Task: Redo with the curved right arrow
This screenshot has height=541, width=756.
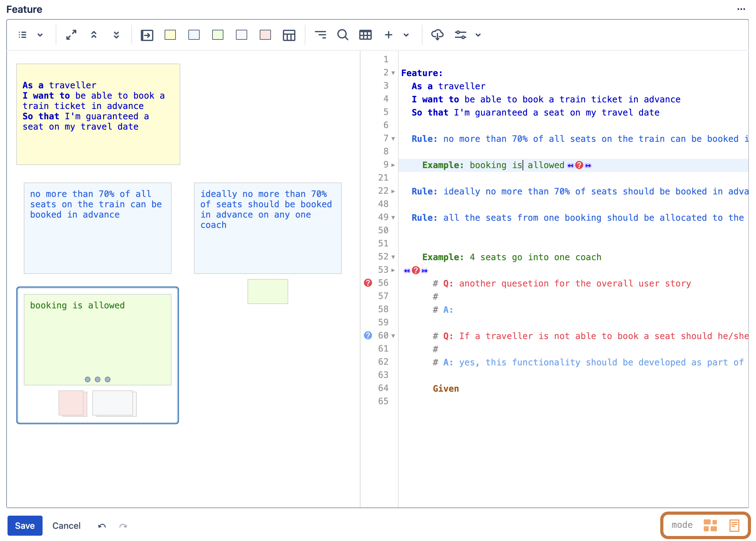Action: [123, 526]
